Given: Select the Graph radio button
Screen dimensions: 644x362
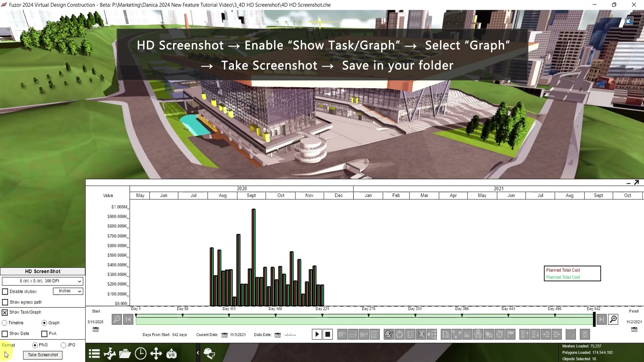Looking at the screenshot, I should tap(44, 323).
